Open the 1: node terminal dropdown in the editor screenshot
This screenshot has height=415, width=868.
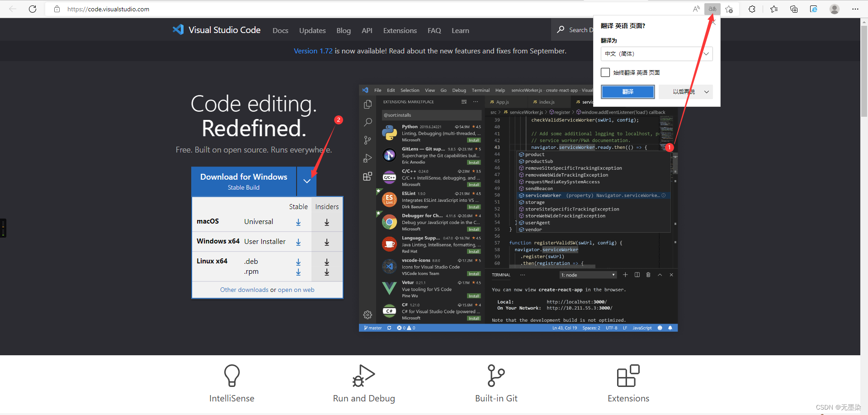(x=588, y=275)
